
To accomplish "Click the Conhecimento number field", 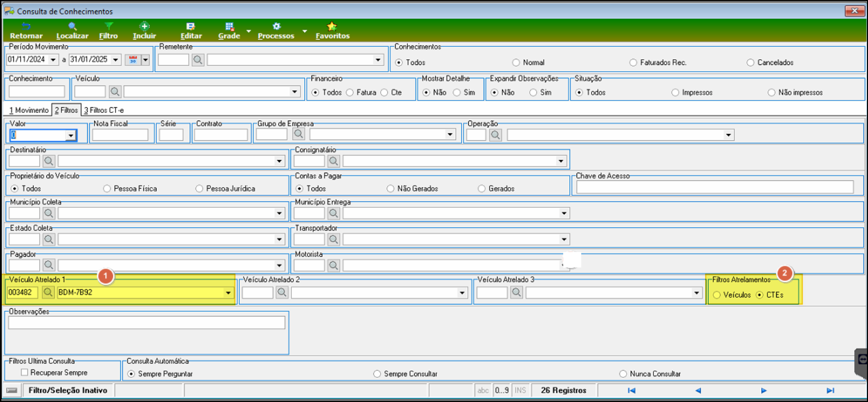I will [x=37, y=92].
